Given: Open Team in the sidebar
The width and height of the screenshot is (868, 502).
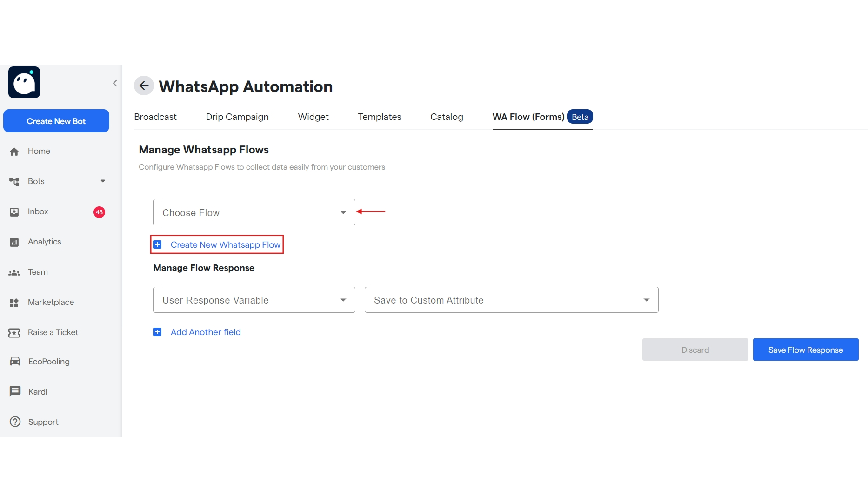Looking at the screenshot, I should point(38,272).
